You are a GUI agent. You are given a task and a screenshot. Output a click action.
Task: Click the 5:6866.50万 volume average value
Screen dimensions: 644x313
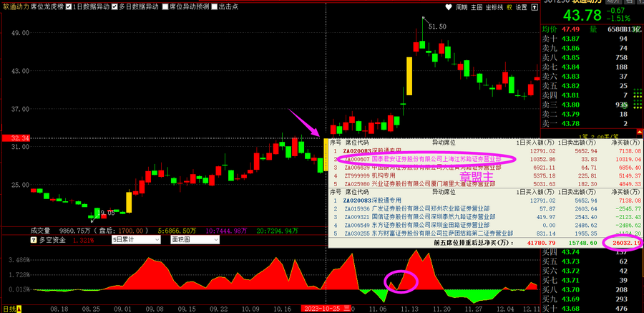point(177,231)
